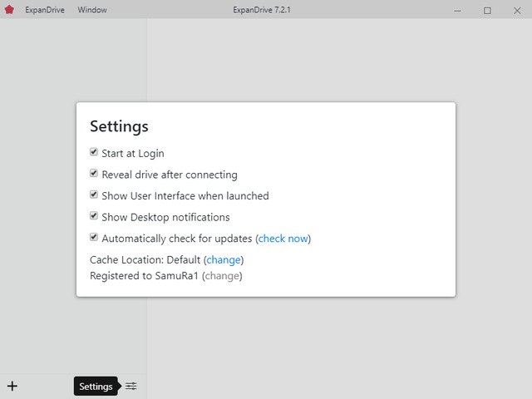This screenshot has height=399, width=532.
Task: Disable the Start at Login checkbox
Action: coord(94,153)
